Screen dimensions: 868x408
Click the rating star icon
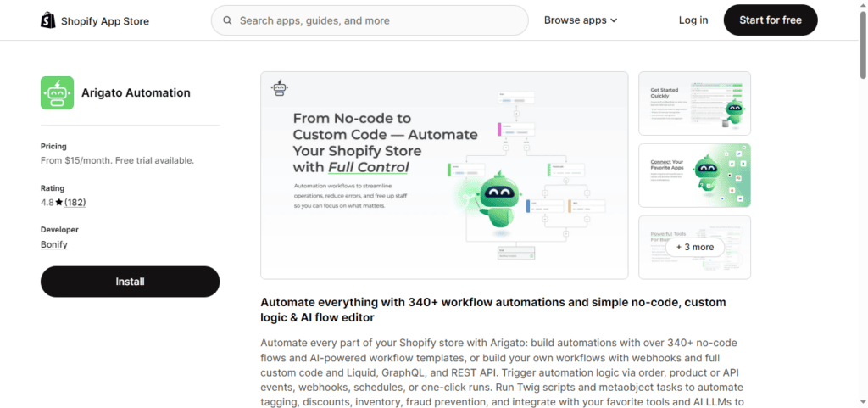pyautogui.click(x=59, y=203)
